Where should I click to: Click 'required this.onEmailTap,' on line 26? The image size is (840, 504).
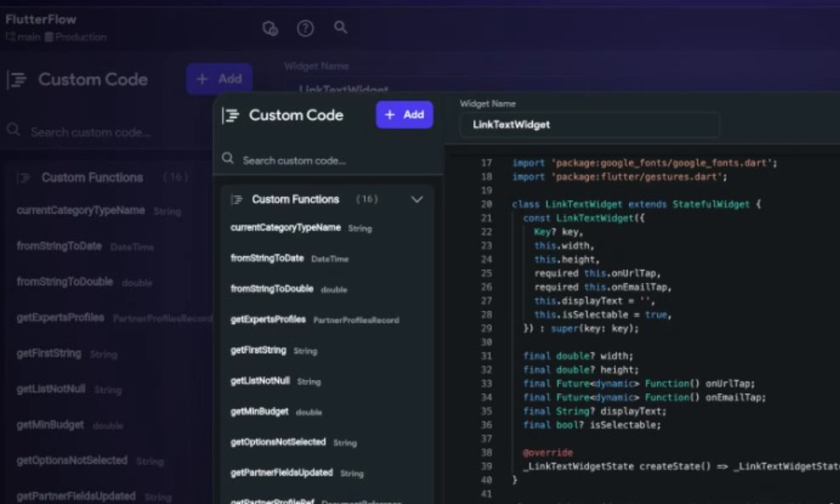[603, 287]
